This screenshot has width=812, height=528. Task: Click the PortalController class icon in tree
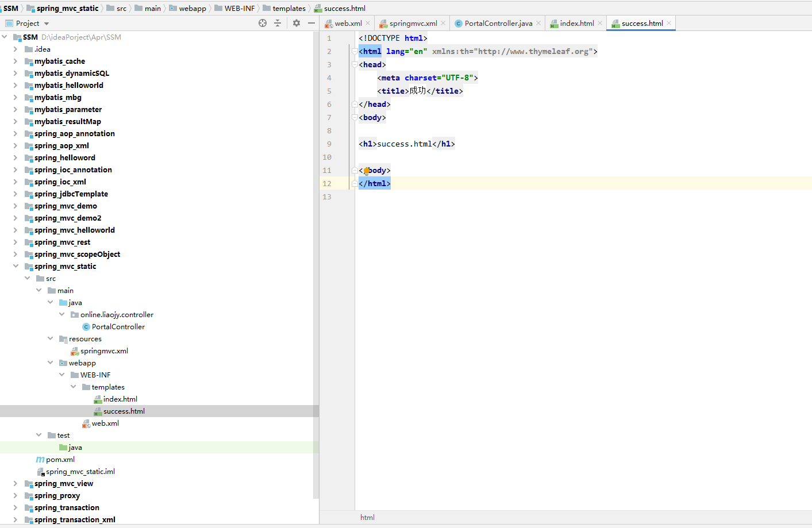tap(86, 326)
